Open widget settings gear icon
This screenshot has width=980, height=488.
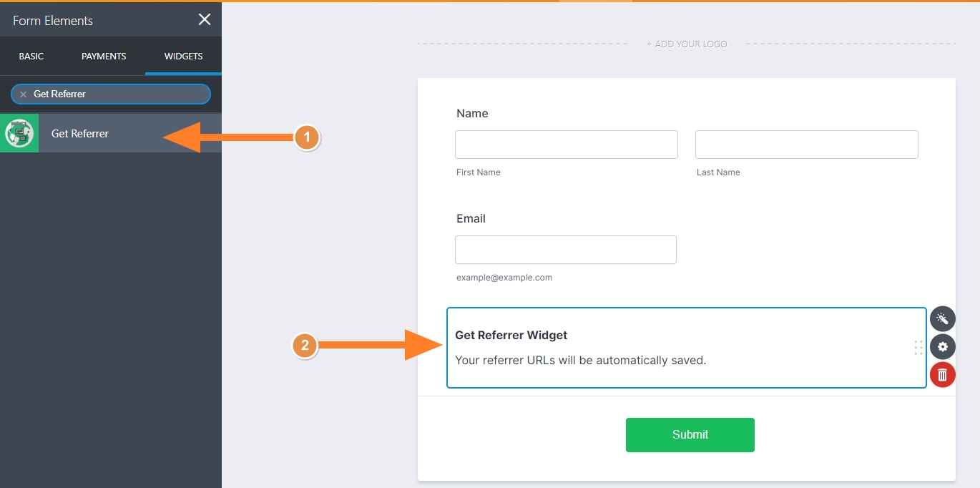pyautogui.click(x=942, y=347)
